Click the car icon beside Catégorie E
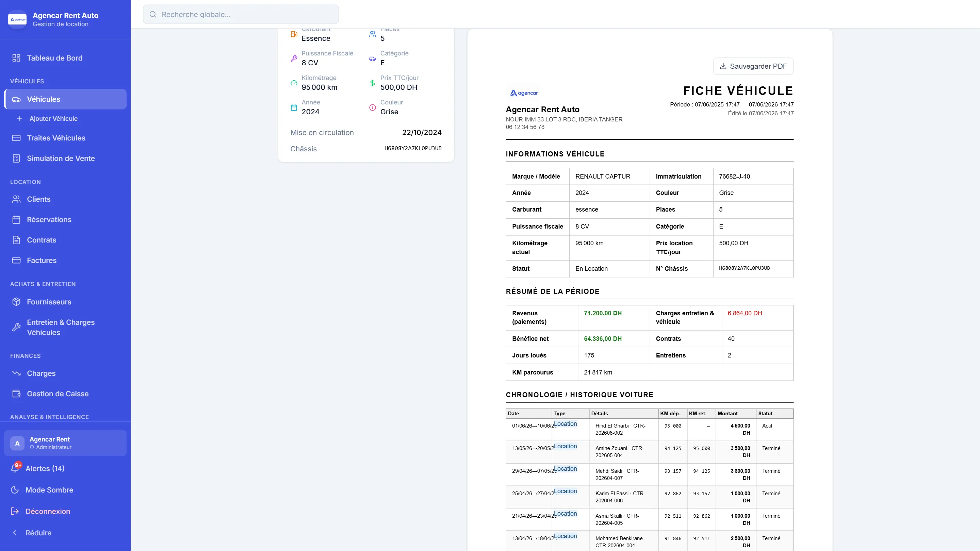The image size is (980, 551). pyautogui.click(x=373, y=59)
